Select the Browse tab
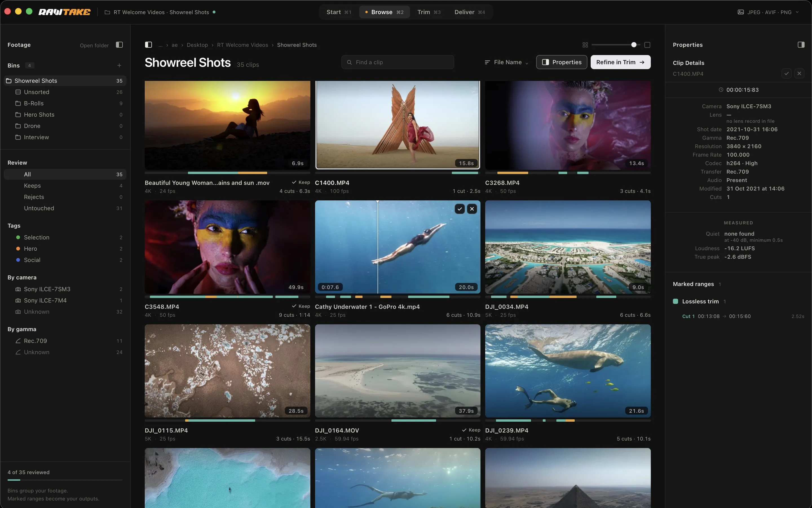The height and width of the screenshot is (508, 812). click(384, 12)
